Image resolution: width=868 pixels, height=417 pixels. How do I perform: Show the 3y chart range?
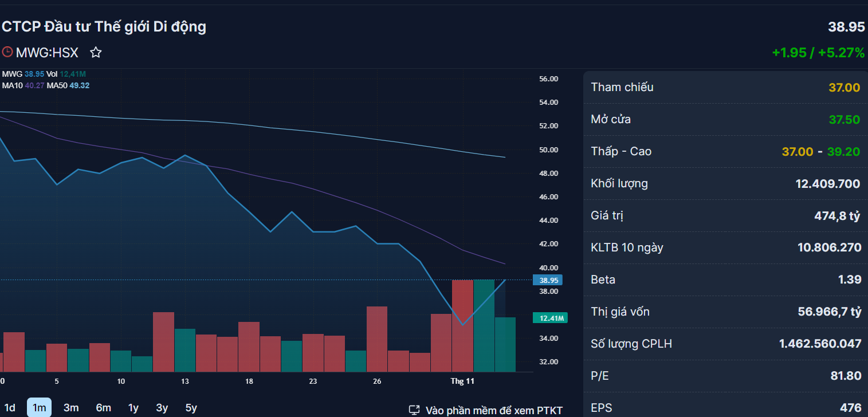coord(162,408)
